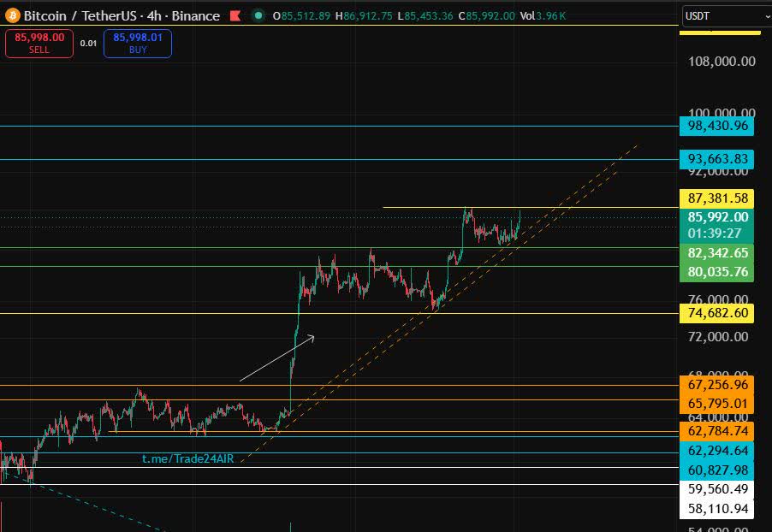
Task: Select the green 80,035.76 price label
Action: [716, 272]
